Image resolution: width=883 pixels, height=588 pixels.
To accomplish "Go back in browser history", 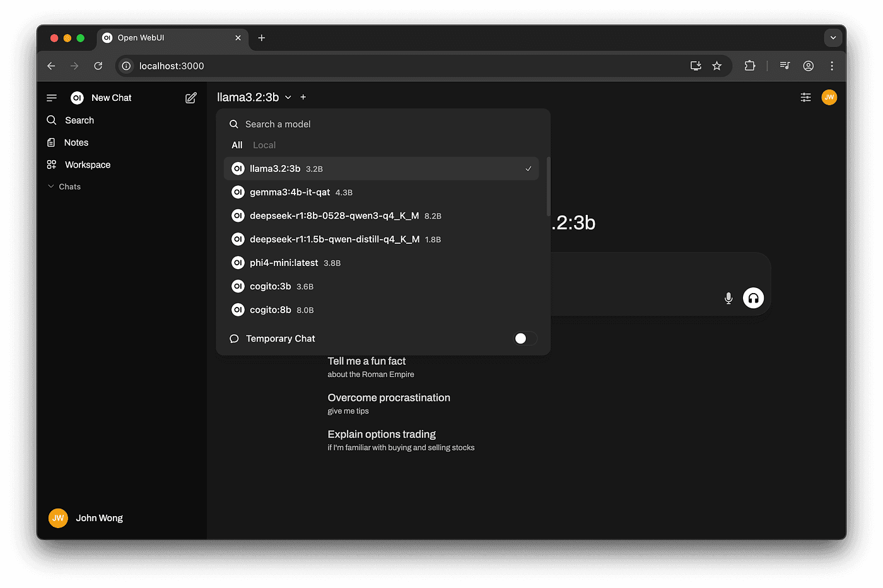I will point(52,66).
